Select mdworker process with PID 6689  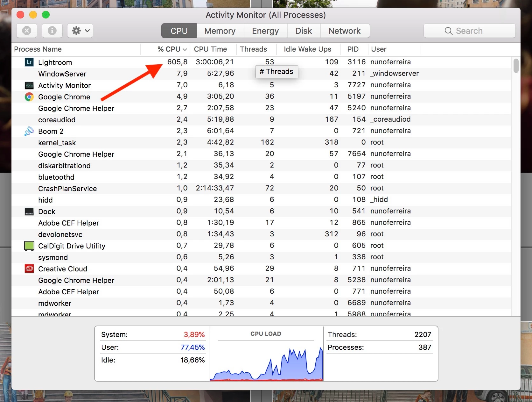(262, 303)
